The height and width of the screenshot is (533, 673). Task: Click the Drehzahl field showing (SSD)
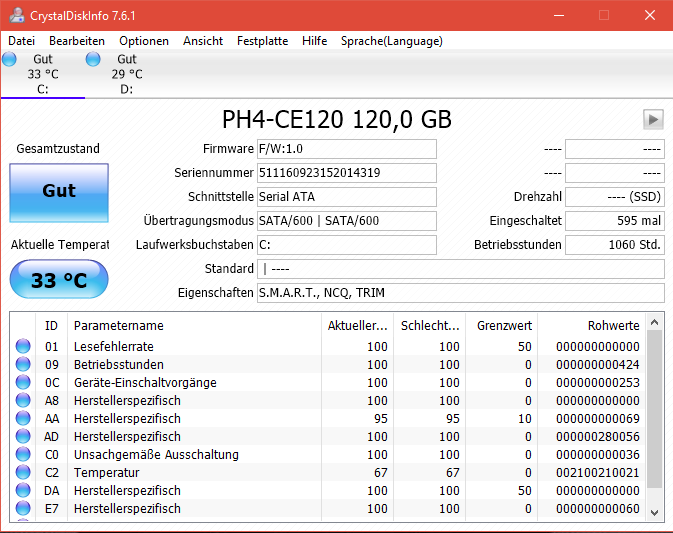pos(615,197)
